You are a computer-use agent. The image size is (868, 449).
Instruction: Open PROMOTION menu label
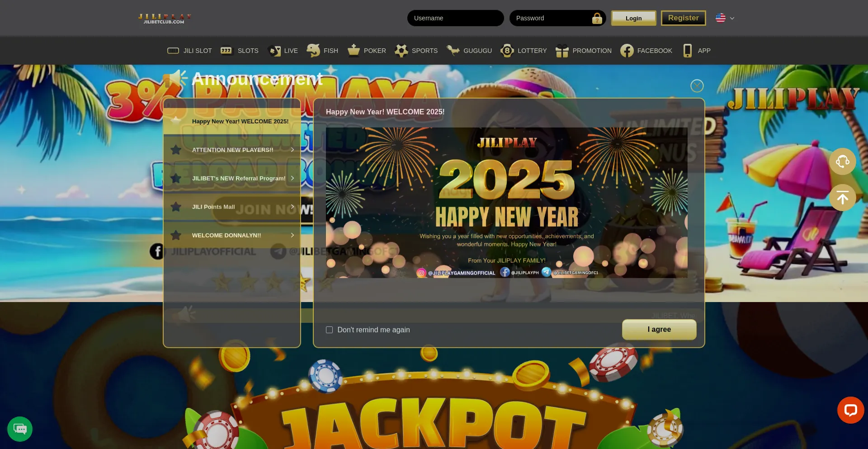pyautogui.click(x=592, y=51)
